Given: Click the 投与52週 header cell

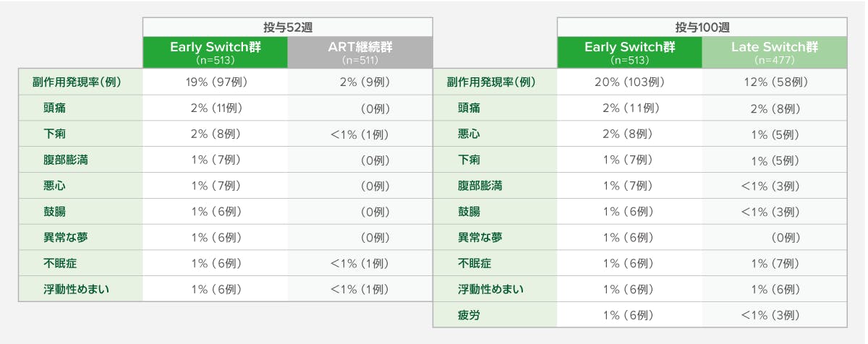Looking at the screenshot, I should [x=287, y=27].
